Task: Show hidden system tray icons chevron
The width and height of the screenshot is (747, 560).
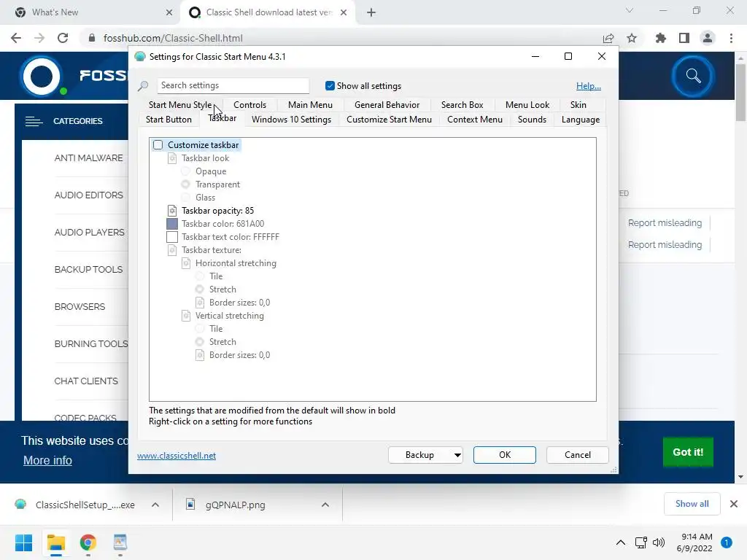Action: 621,542
